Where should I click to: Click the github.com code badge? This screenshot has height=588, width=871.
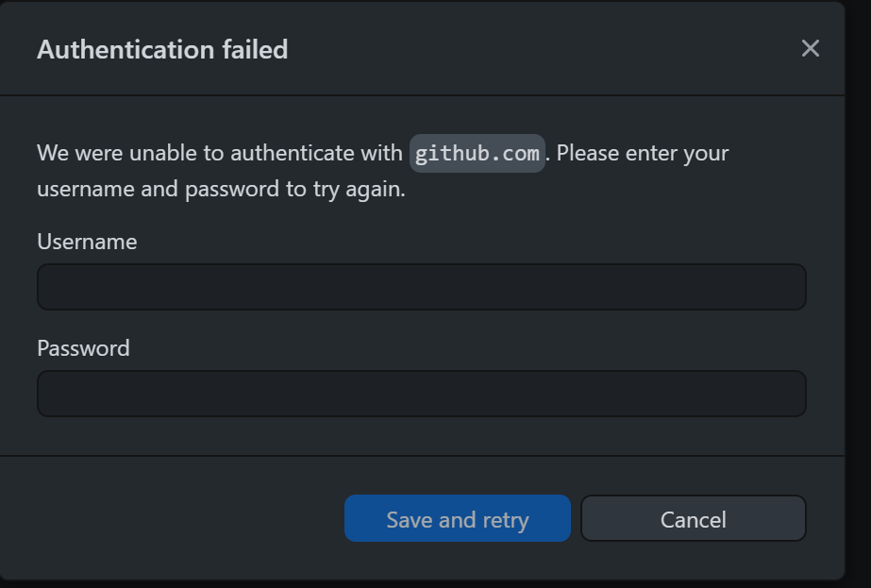pyautogui.click(x=477, y=153)
